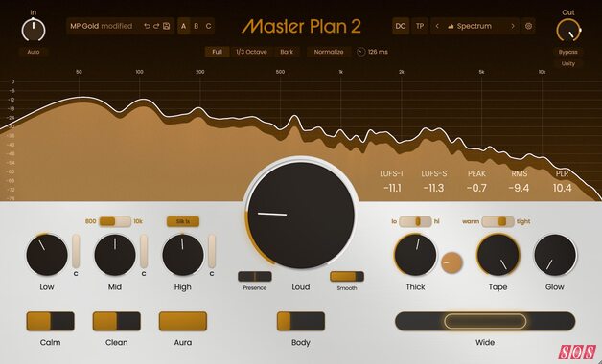This screenshot has height=364, width=602.
Task: Click the In gain knob
Action: [x=34, y=30]
